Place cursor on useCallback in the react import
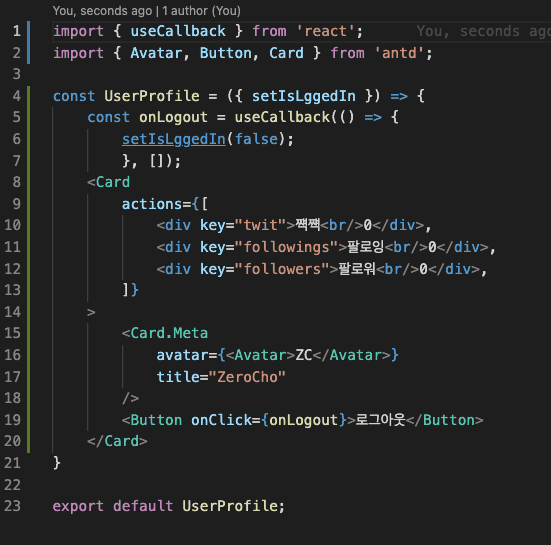The width and height of the screenshot is (551, 545). point(178,31)
